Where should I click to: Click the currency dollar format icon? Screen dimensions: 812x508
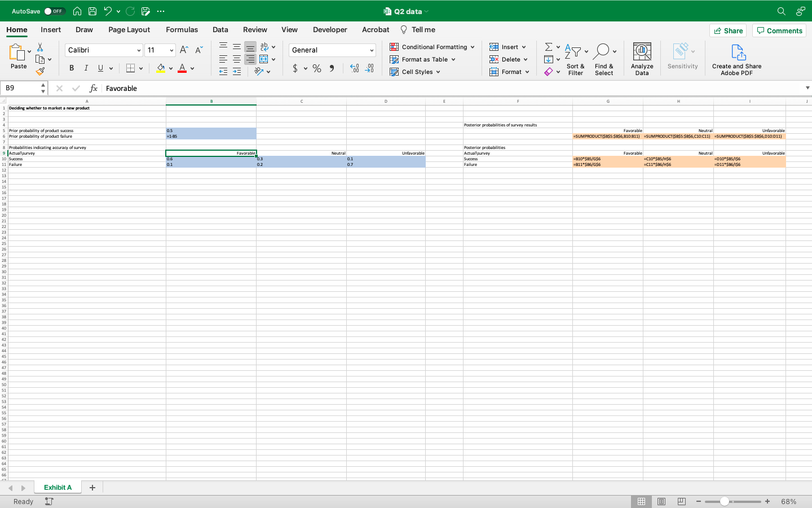coord(295,68)
